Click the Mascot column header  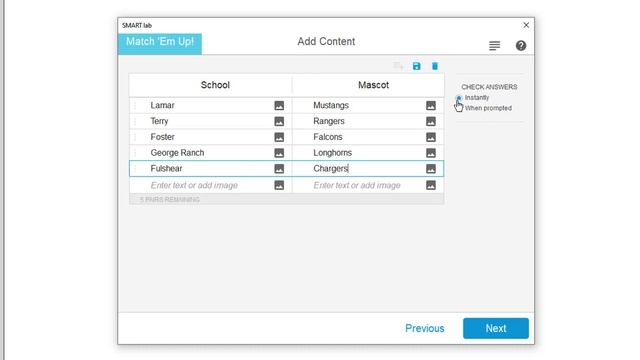[x=373, y=85]
